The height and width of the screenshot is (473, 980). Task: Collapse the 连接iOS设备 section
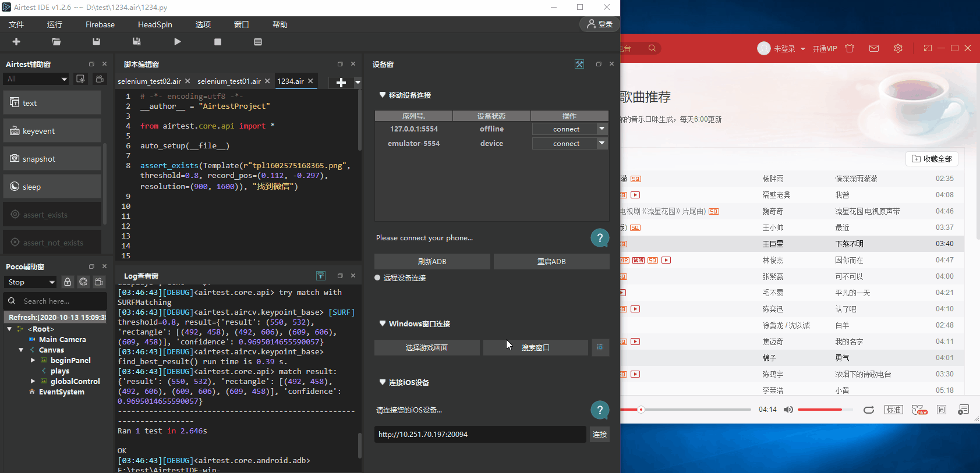tap(383, 382)
